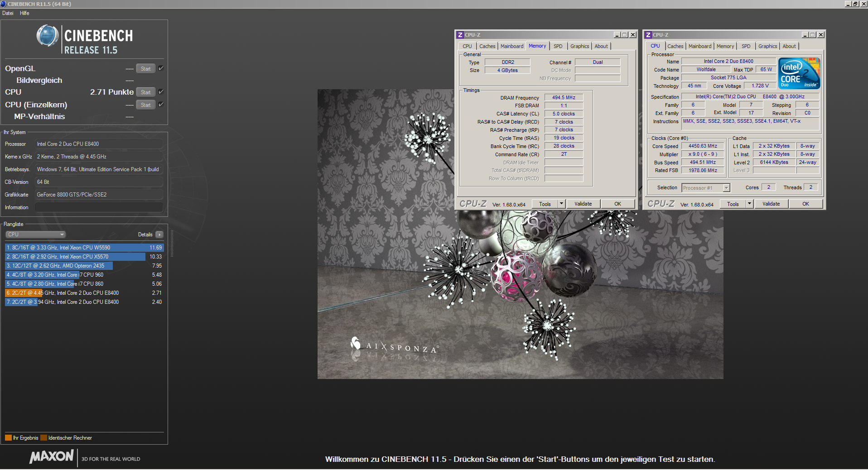Click the Kerne x GHz field
Viewport: 868px width, 470px height.
99,157
